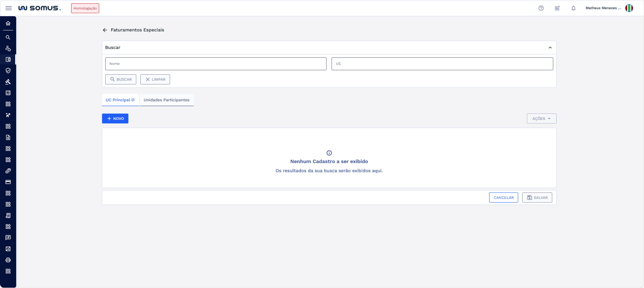Image resolution: width=644 pixels, height=288 pixels.
Task: Click the gavel icon in sidebar
Action: [x=8, y=82]
